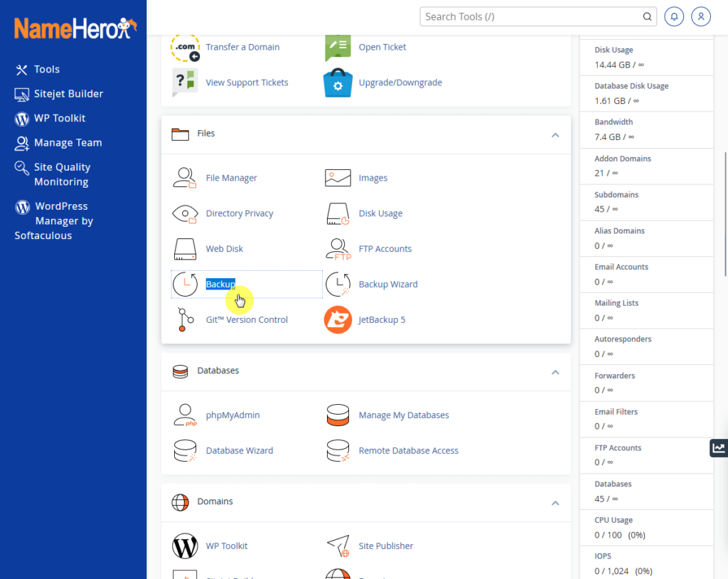
Task: Click the CPU Usage statistic label
Action: click(614, 520)
